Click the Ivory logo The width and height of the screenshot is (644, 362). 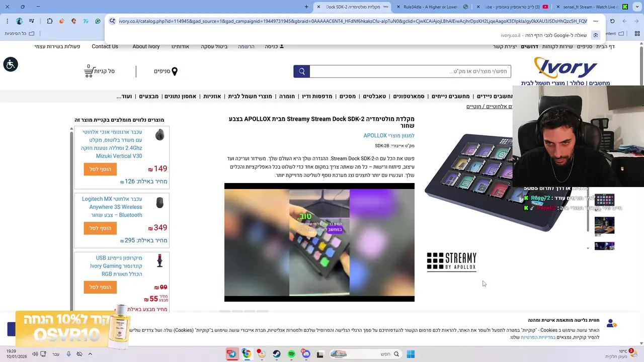coord(566,67)
